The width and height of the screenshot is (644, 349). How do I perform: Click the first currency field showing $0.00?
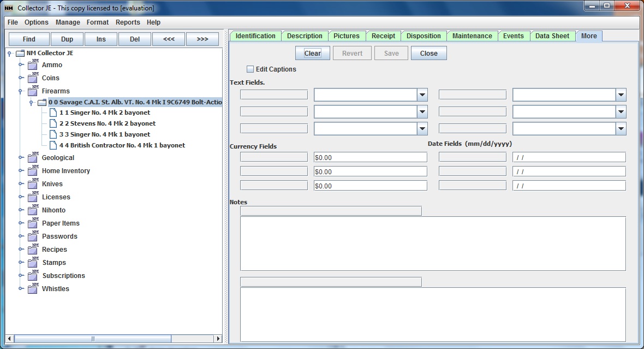point(370,157)
